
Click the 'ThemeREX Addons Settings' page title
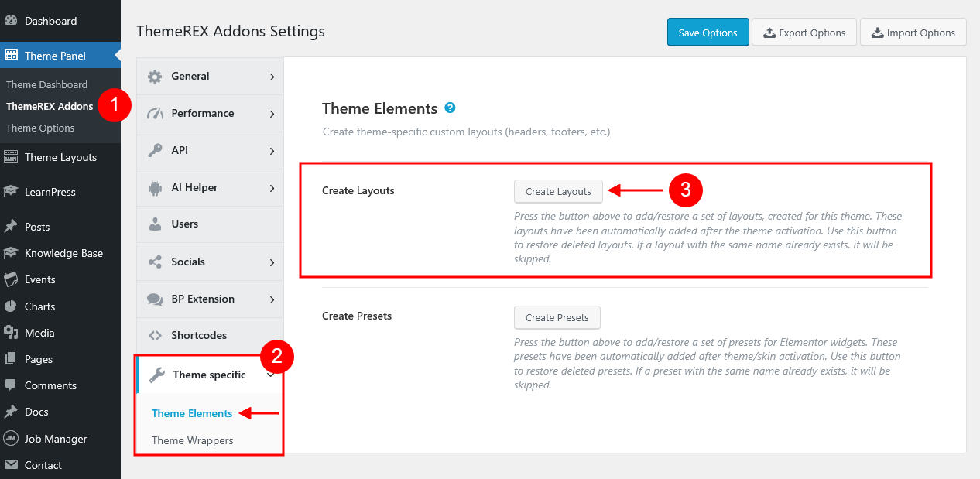(231, 32)
